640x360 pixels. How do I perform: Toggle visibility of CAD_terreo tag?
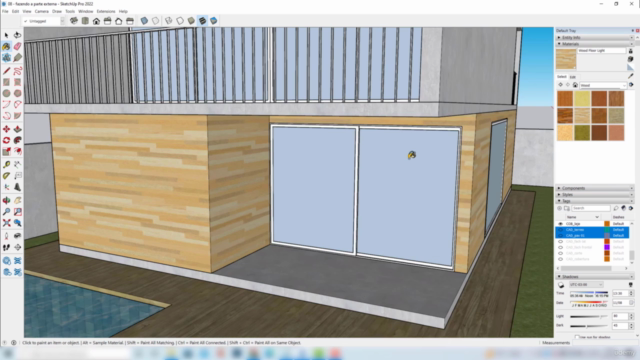click(560, 230)
